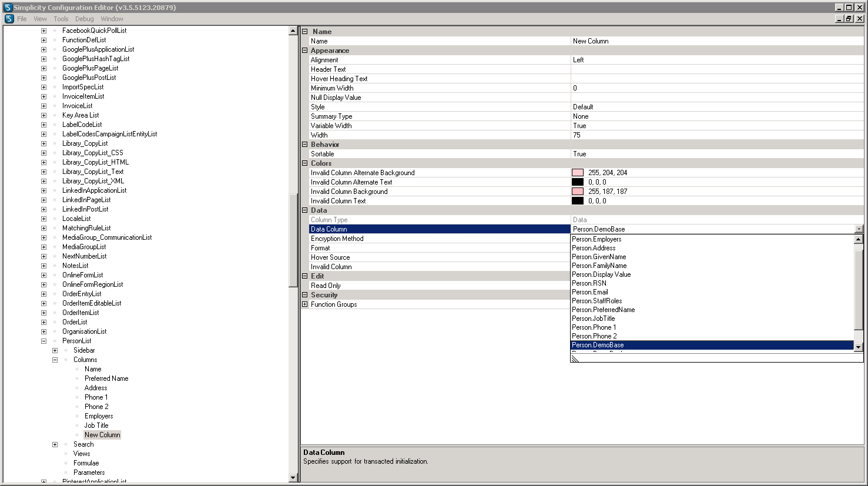Click tree panel scroll-up arrow
The image size is (868, 486).
point(293,31)
